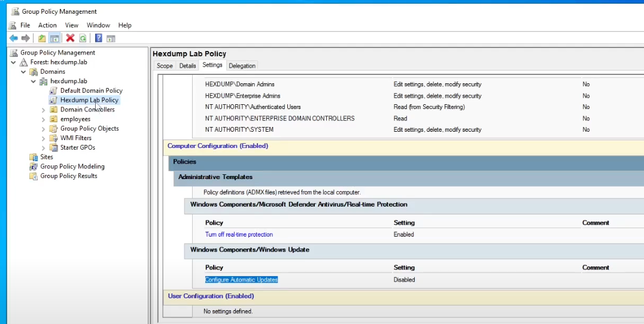Click the Configure Automatic Updates policy link
Screen dimensions: 644x324
(241, 280)
